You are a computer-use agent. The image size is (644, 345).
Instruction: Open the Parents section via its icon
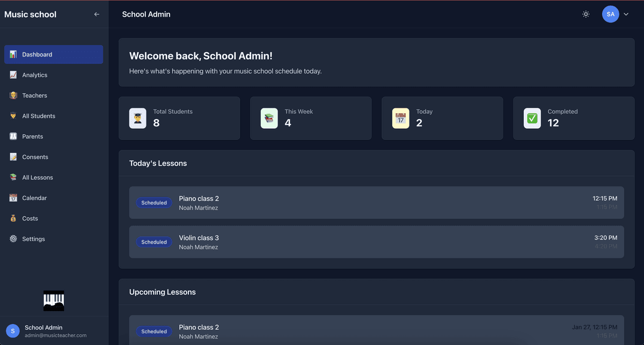coord(13,136)
